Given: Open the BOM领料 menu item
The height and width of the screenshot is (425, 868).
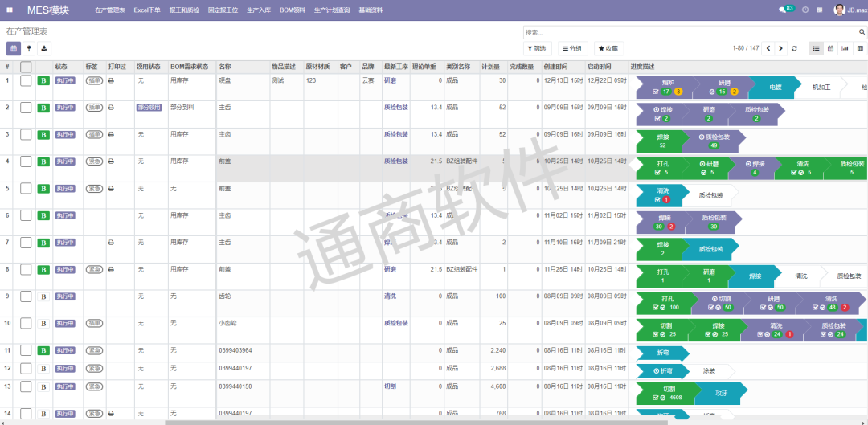Looking at the screenshot, I should pos(292,10).
